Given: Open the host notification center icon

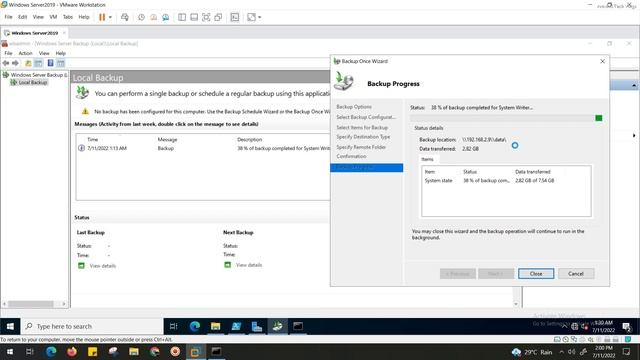Looking at the screenshot, I should (627, 352).
